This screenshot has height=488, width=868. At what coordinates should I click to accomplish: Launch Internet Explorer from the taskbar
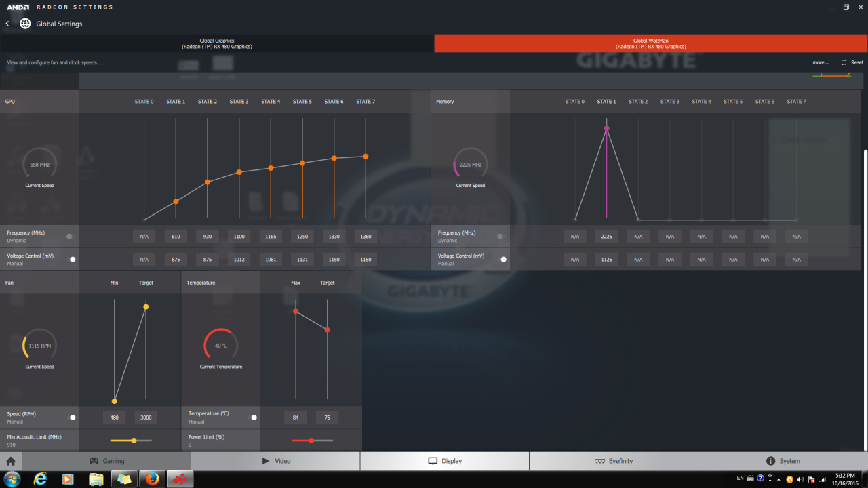point(41,479)
